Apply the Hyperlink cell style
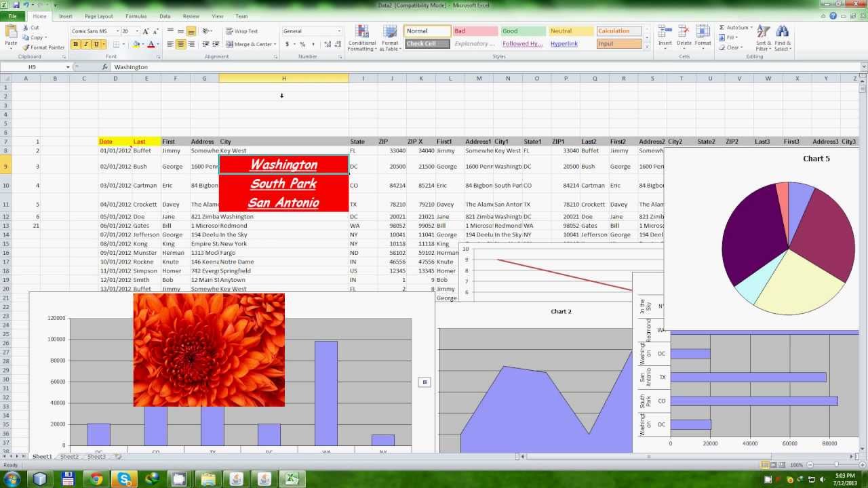 point(571,44)
